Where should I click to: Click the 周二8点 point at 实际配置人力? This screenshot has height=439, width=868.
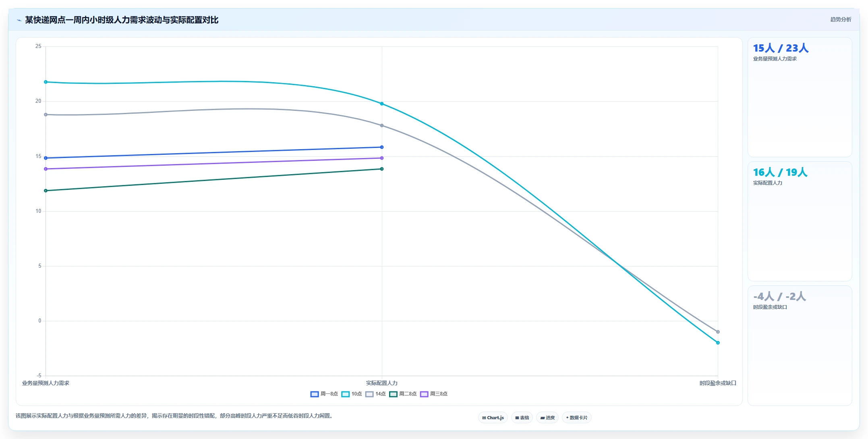tap(382, 169)
